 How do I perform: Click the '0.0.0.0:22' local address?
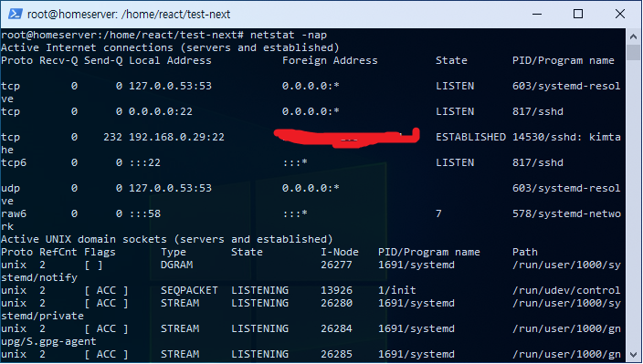(161, 111)
